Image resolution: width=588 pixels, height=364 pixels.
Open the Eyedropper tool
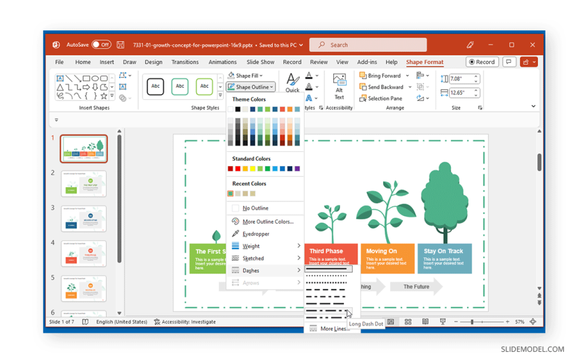tap(255, 234)
